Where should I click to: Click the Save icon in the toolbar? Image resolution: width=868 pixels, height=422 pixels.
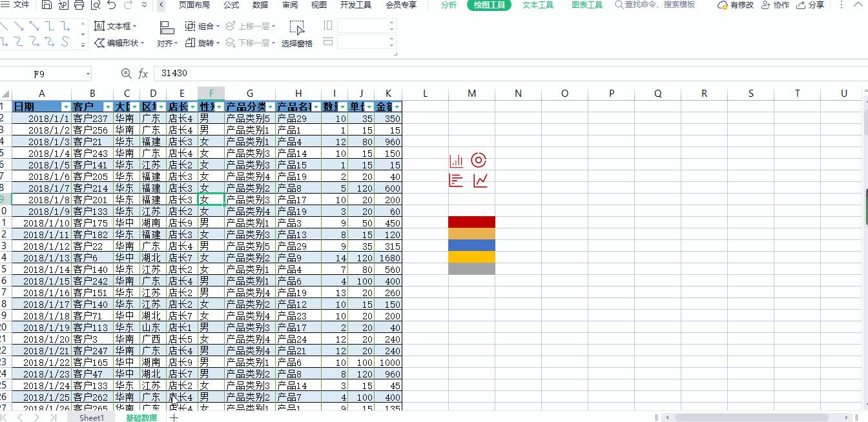46,5
